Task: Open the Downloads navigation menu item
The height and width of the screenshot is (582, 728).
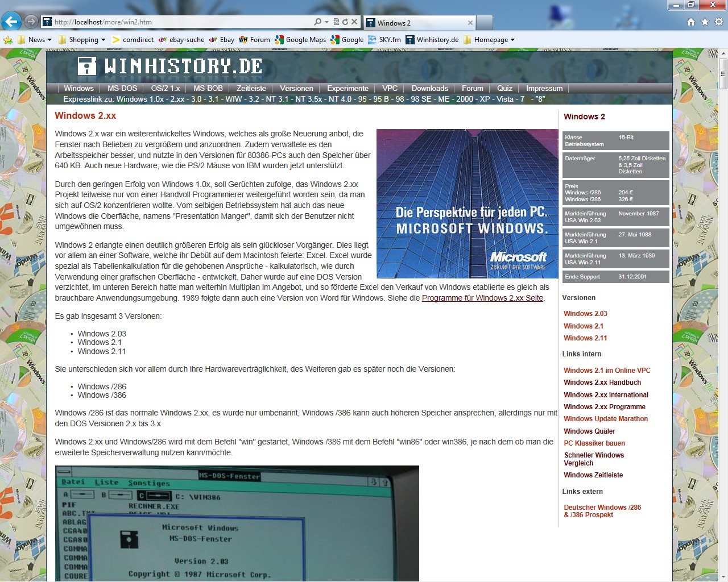Action: (429, 89)
